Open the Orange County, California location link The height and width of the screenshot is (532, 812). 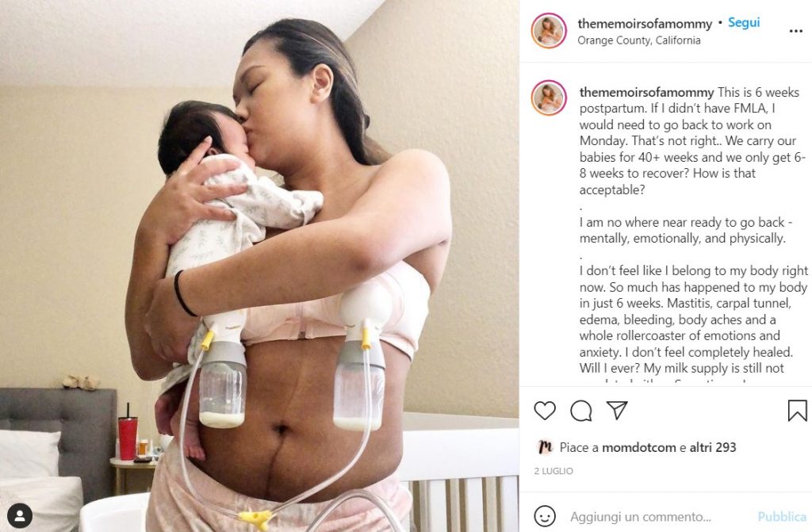coord(638,40)
